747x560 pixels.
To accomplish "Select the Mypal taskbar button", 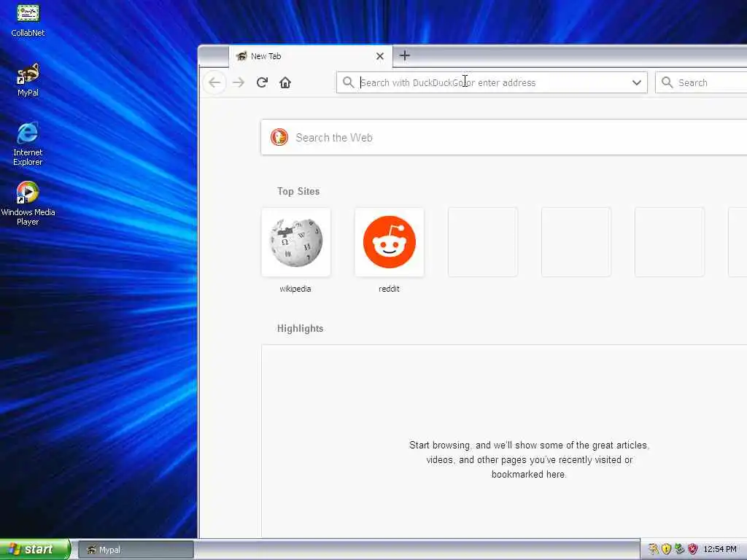I will [x=136, y=550].
